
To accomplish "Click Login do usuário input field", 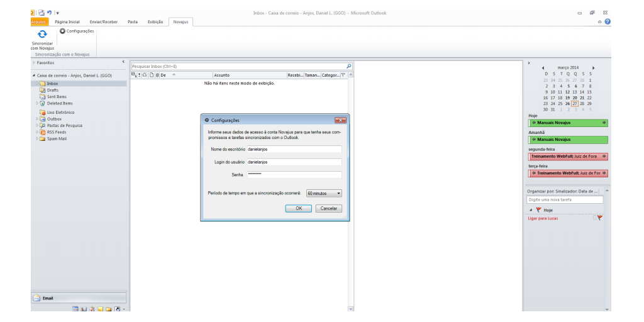I will (294, 162).
